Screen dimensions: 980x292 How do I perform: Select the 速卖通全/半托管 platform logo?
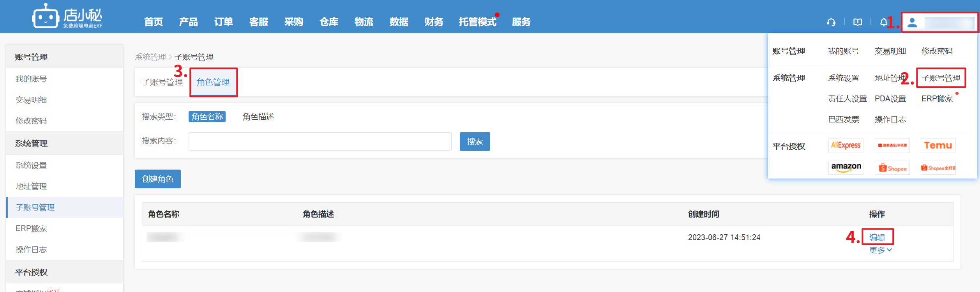point(892,145)
